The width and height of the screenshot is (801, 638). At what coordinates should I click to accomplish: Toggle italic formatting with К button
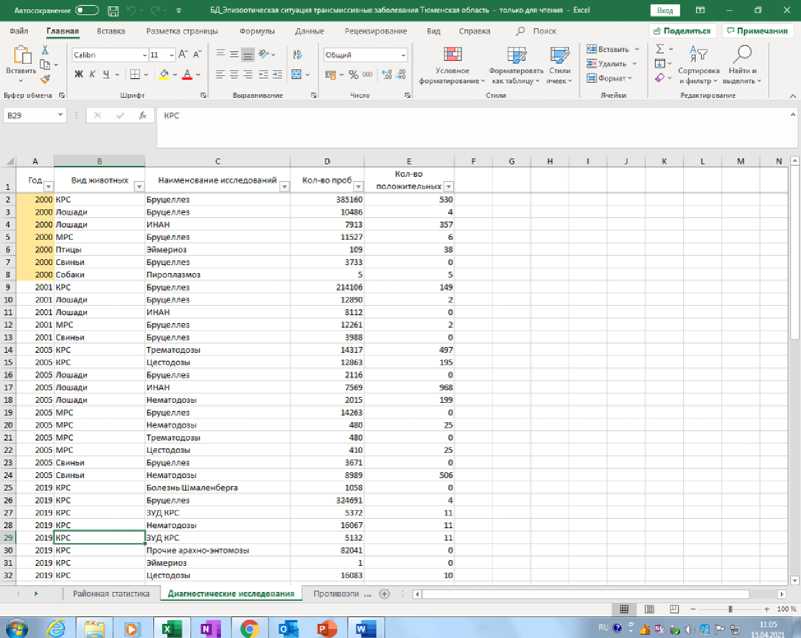(x=92, y=75)
